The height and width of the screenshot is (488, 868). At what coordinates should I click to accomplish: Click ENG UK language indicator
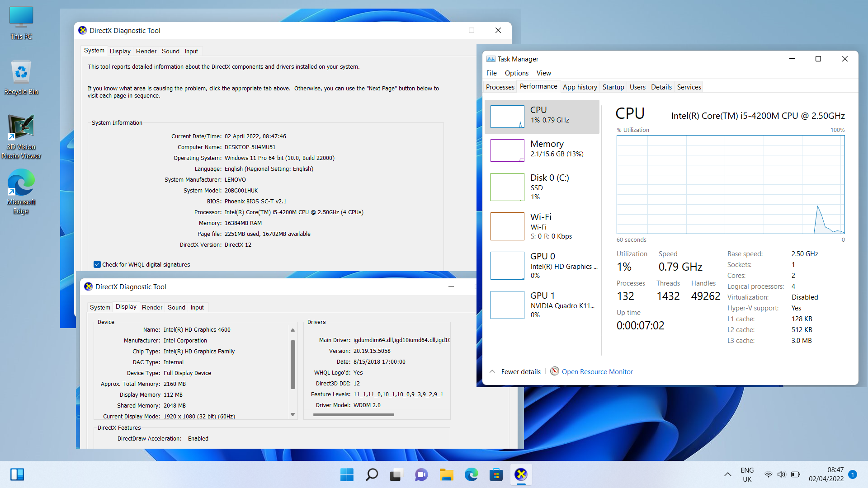coord(747,474)
